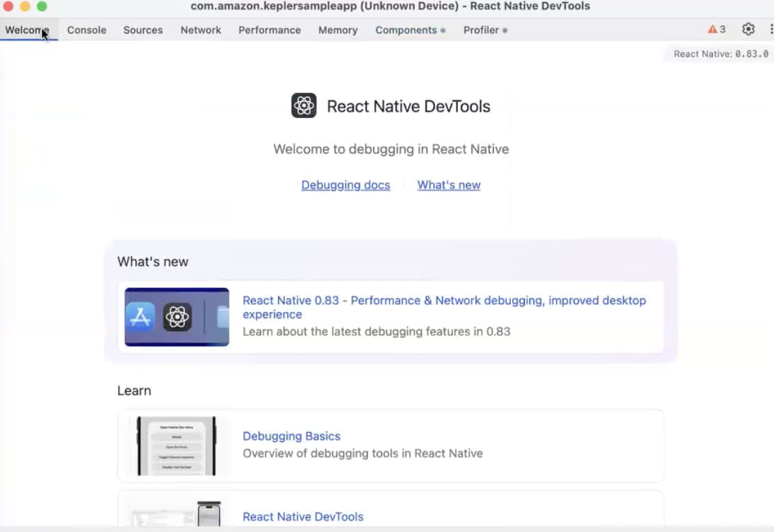Close the window with the red button
The width and height of the screenshot is (774, 532).
coord(8,6)
